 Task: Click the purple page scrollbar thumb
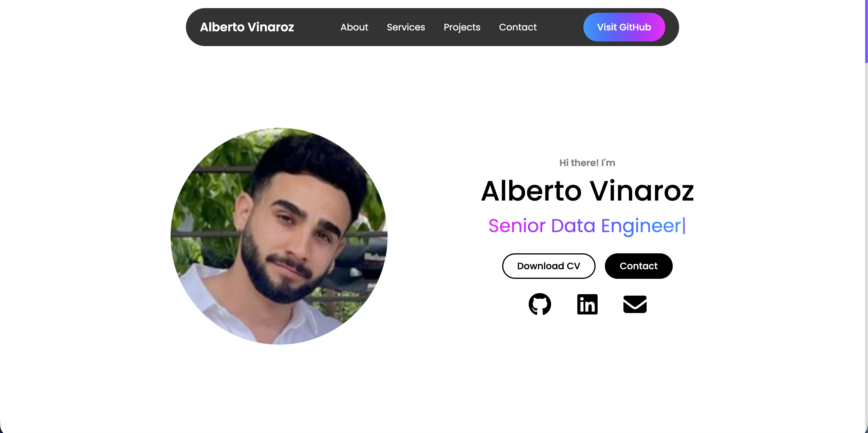click(866, 31)
